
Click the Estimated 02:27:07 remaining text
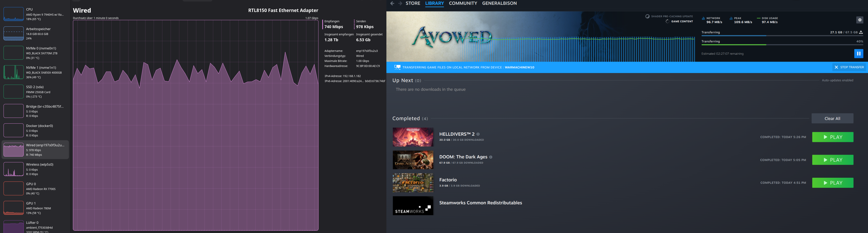click(722, 54)
